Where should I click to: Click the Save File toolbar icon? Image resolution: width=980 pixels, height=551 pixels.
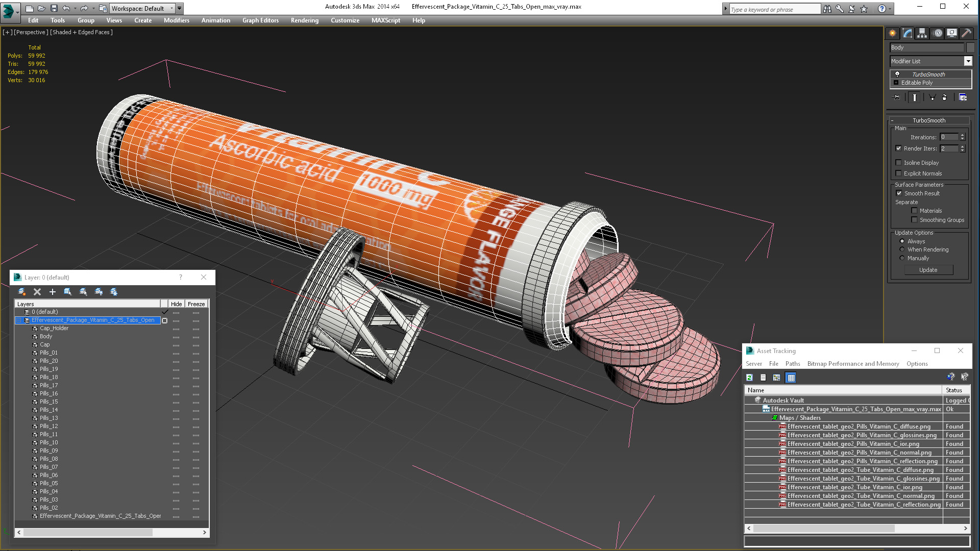pos(54,8)
